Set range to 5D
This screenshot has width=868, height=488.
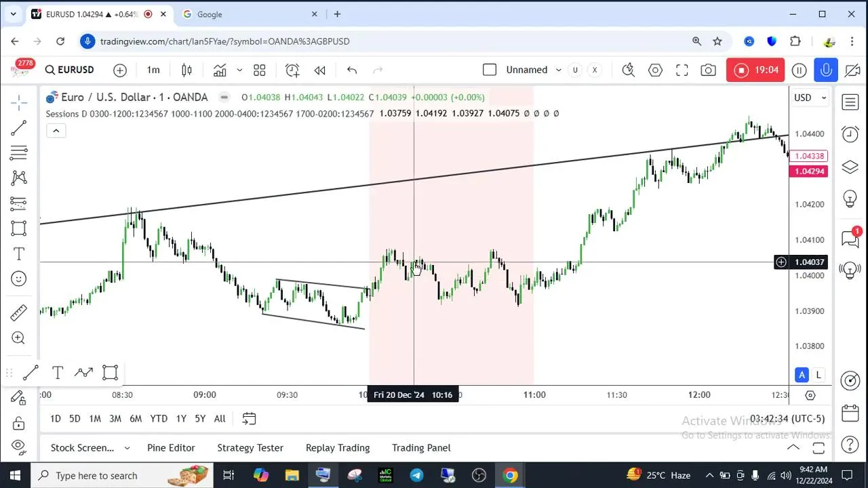tap(75, 419)
